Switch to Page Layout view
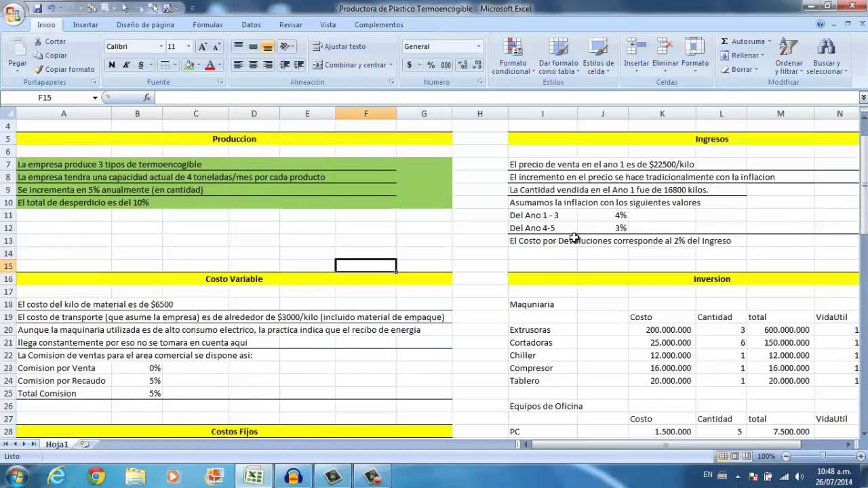 pyautogui.click(x=735, y=456)
